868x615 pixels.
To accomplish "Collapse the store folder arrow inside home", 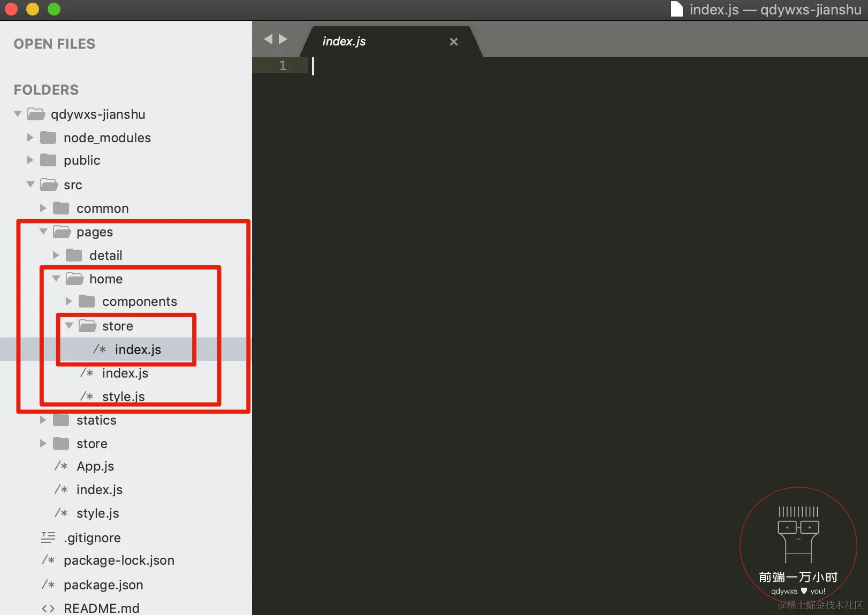I will click(x=69, y=326).
